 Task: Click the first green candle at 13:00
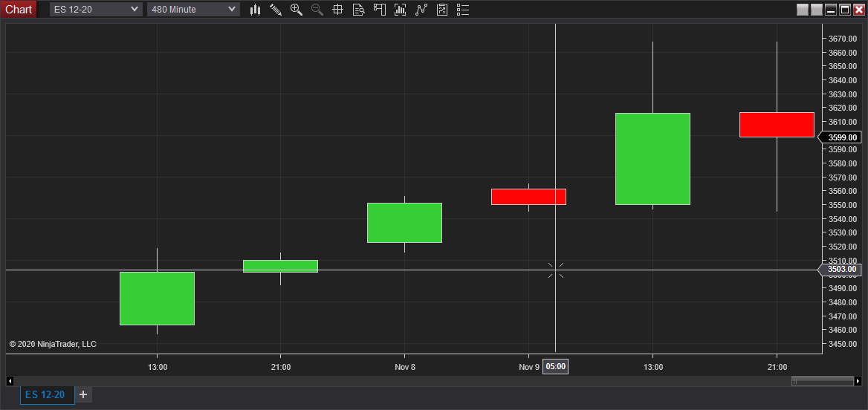[158, 299]
